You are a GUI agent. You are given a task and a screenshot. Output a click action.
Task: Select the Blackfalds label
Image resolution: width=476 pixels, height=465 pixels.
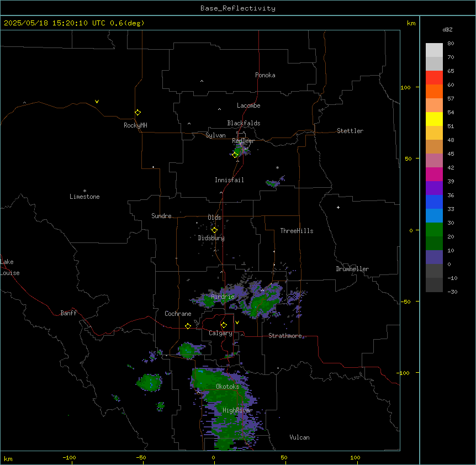[x=244, y=123]
